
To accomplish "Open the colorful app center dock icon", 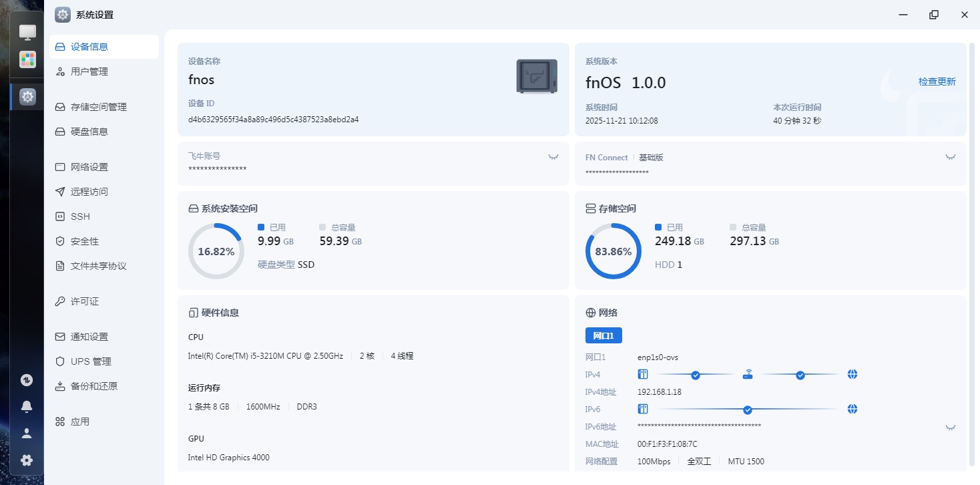I will coord(27,59).
